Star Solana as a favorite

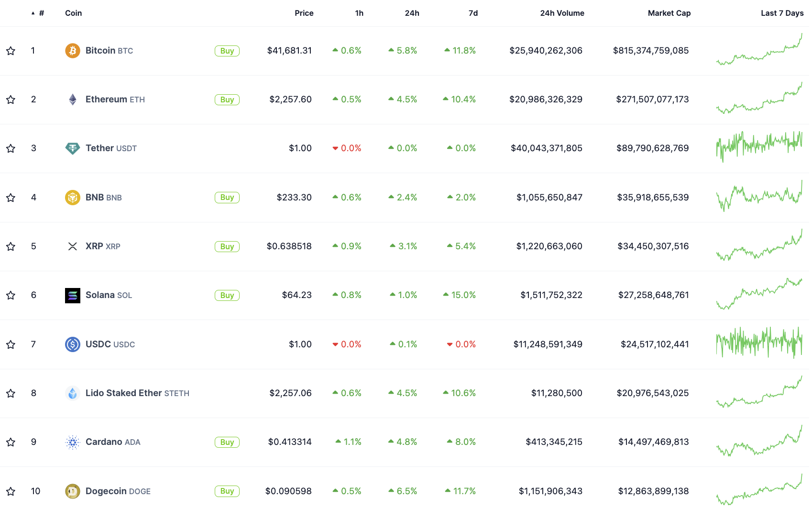click(11, 295)
